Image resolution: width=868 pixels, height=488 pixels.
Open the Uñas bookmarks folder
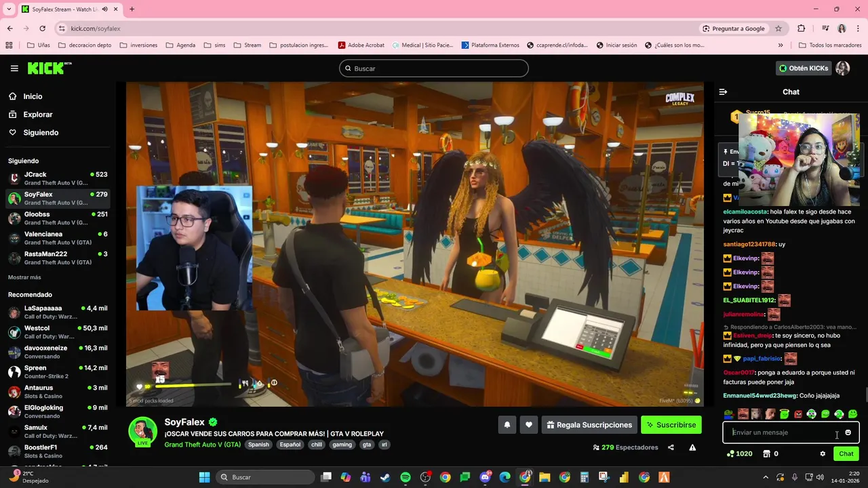38,45
